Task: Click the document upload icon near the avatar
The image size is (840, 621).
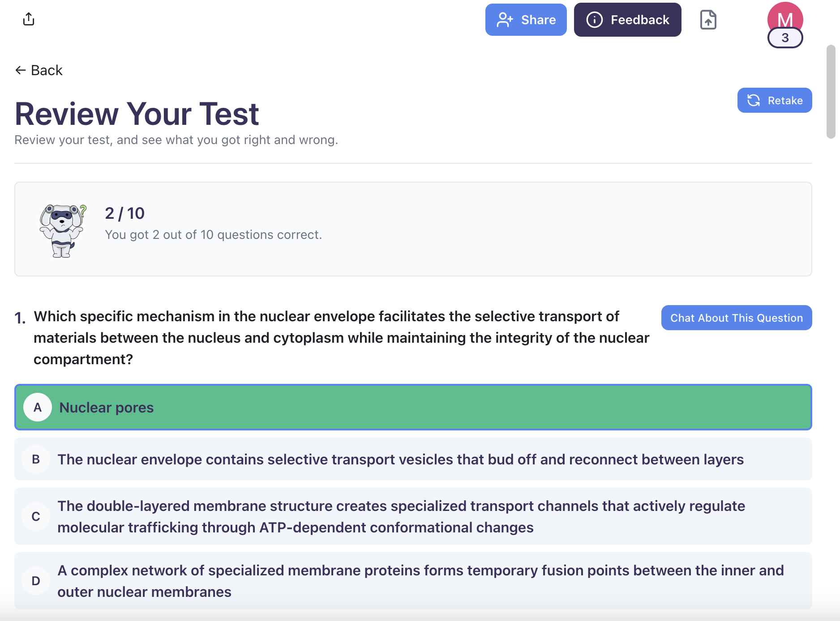Action: pos(708,20)
